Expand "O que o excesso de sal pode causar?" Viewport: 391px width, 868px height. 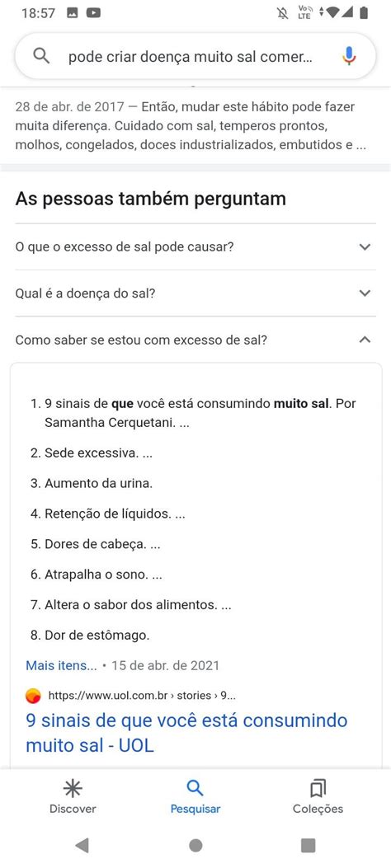tap(195, 247)
